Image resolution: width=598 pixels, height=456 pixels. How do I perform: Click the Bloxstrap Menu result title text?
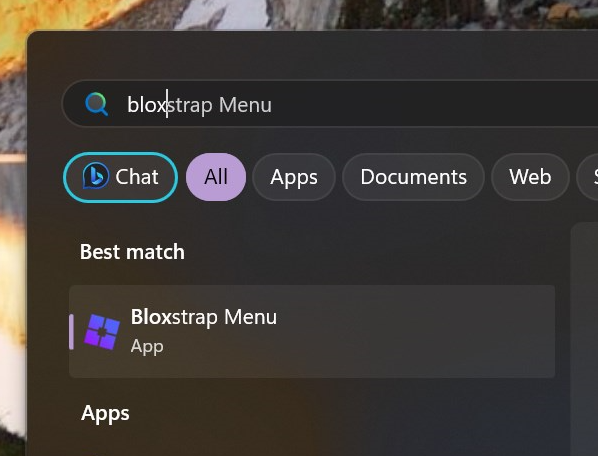click(x=204, y=317)
